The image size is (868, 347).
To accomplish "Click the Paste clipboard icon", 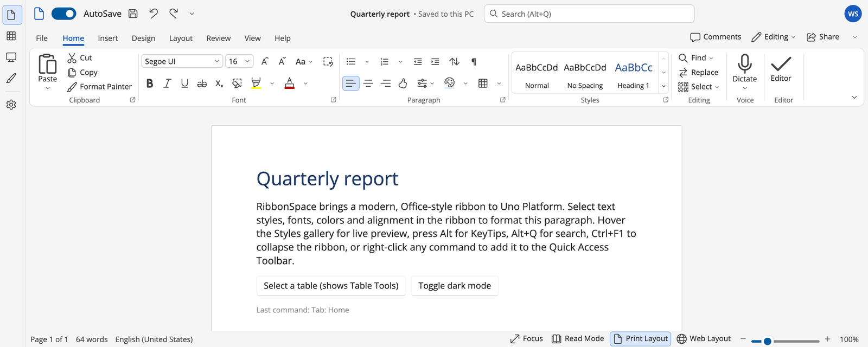I will point(47,64).
